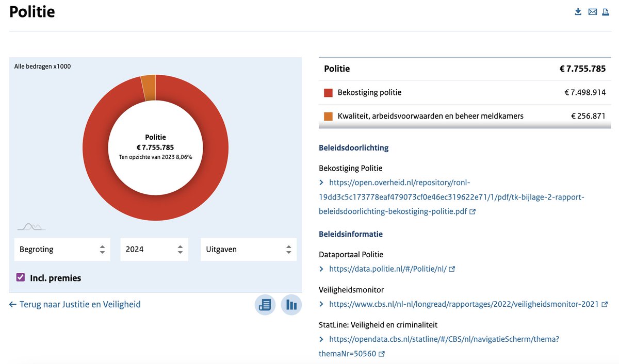Viewport: 619px width, 364px height.
Task: Open the StatLine opendata.cbs.nl link
Action: (x=439, y=346)
